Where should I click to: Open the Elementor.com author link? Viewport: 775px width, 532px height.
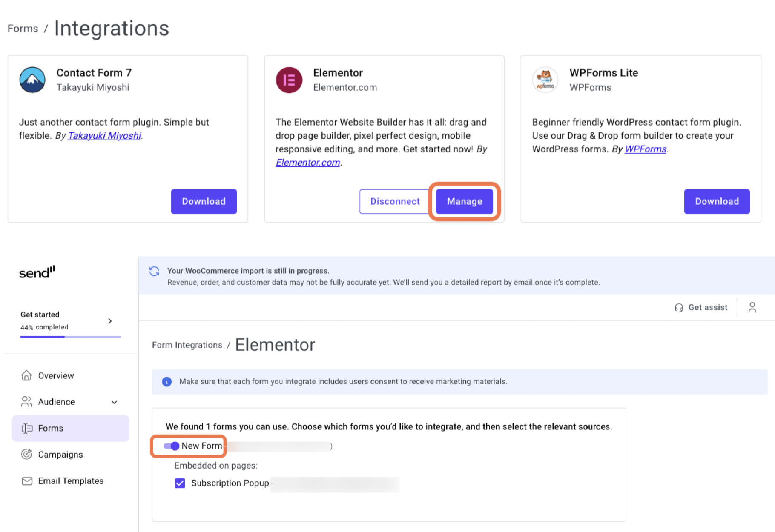(x=308, y=163)
